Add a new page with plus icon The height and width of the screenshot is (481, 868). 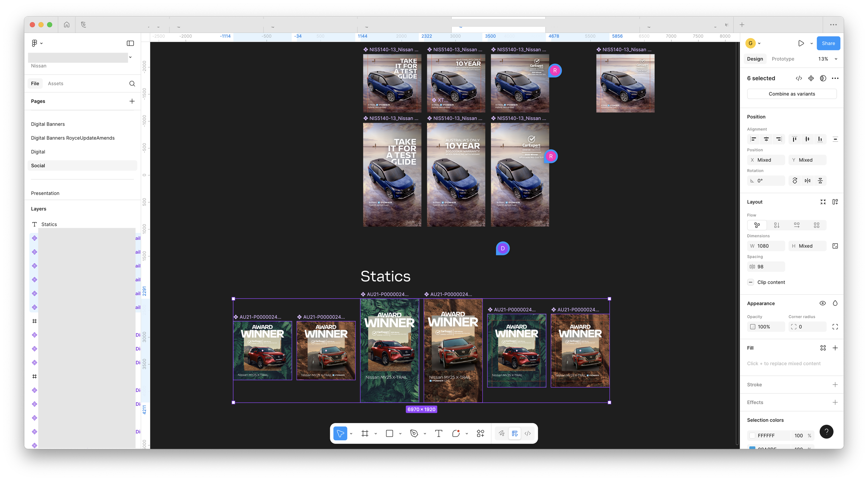(x=132, y=101)
